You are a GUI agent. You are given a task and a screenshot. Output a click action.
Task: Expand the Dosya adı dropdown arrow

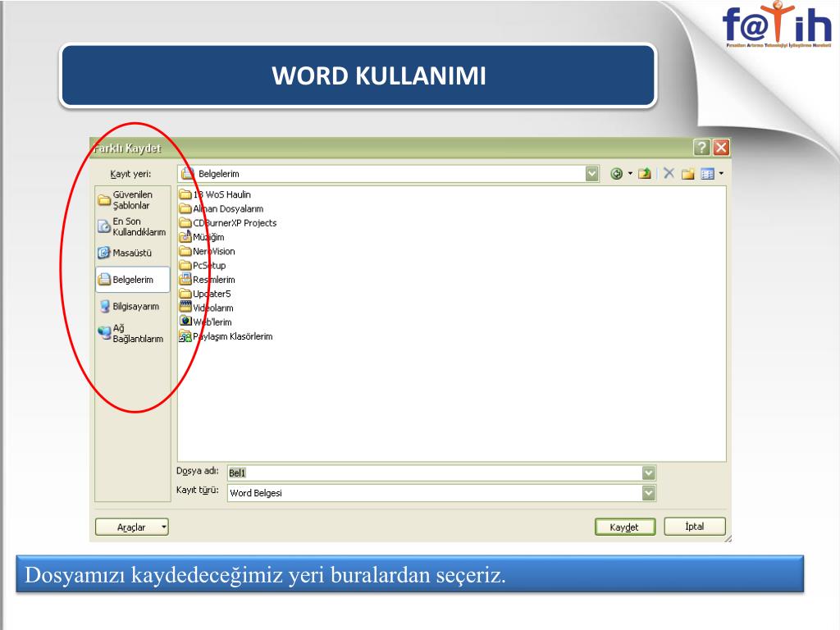point(649,473)
